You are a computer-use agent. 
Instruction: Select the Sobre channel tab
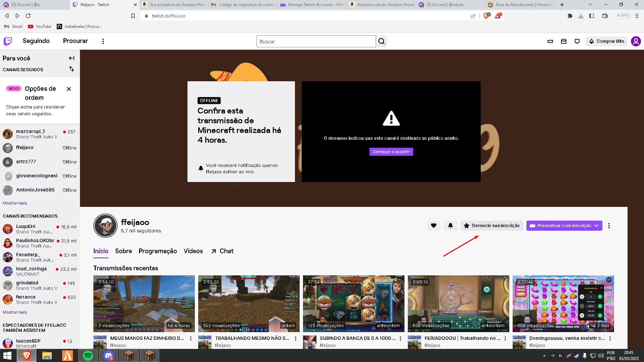pos(124,251)
